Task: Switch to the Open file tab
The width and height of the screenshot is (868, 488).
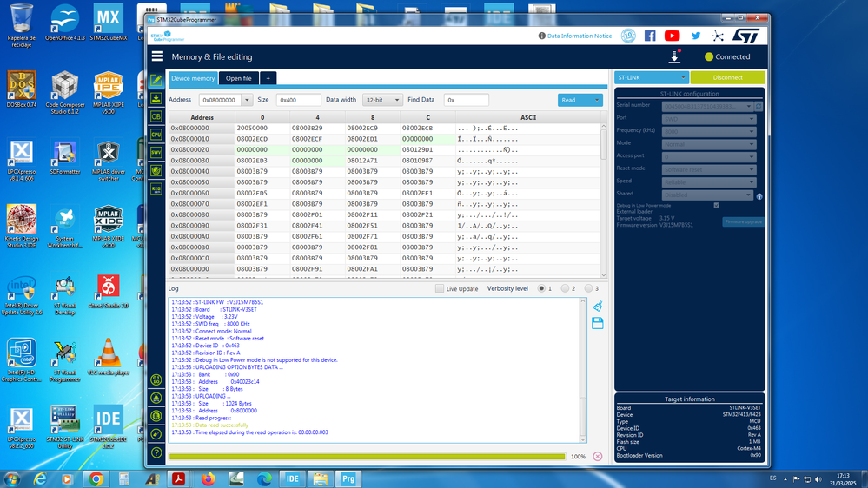Action: pyautogui.click(x=239, y=78)
